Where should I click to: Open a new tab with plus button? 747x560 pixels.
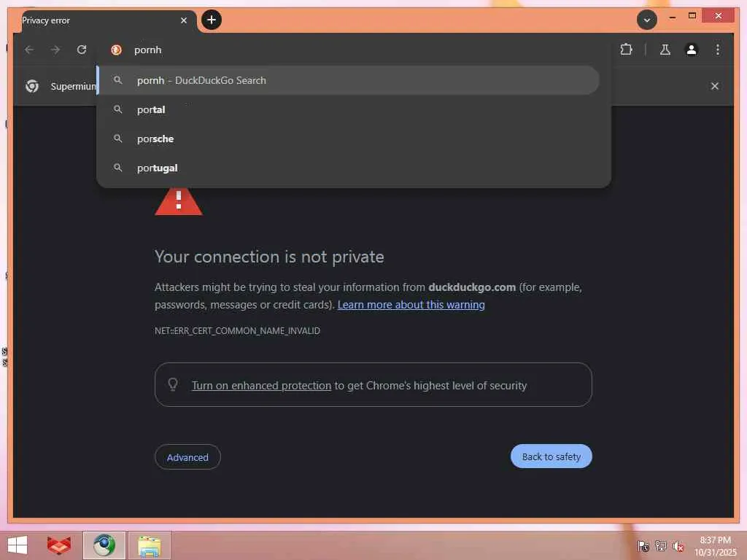(x=212, y=20)
